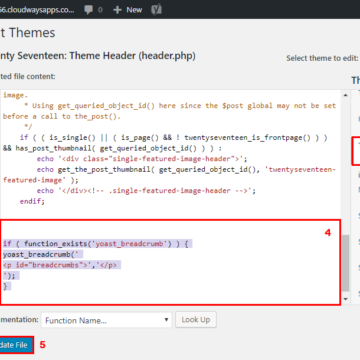Open the Function Name dropdown

pyautogui.click(x=106, y=320)
